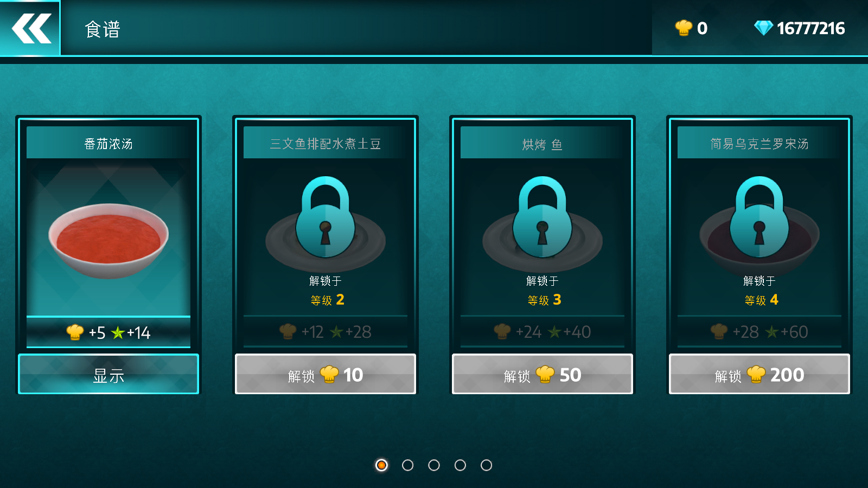Click padlock on 简易乌克兰罗宋汤 recipe
Screen dimensions: 868x488
pos(759,217)
